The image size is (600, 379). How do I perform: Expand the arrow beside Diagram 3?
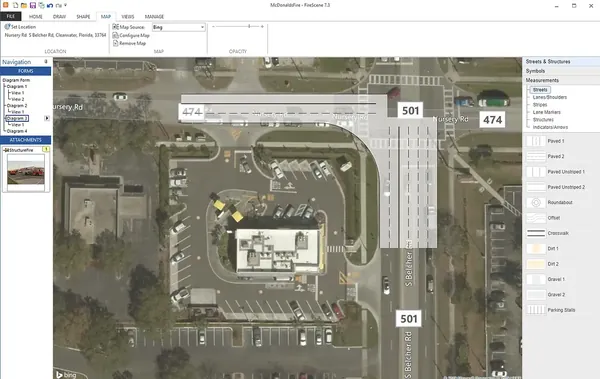(47, 118)
